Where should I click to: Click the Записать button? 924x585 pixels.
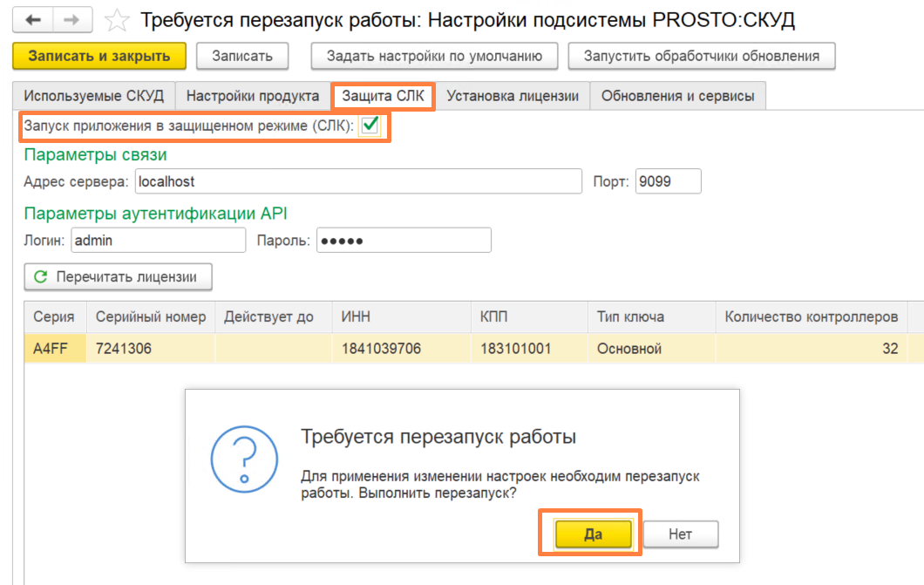pyautogui.click(x=242, y=56)
